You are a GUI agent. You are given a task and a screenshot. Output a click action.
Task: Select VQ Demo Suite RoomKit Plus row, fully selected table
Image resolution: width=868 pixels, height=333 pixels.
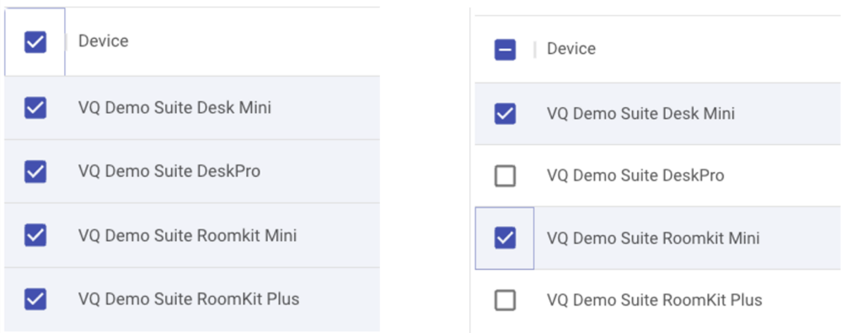192,299
